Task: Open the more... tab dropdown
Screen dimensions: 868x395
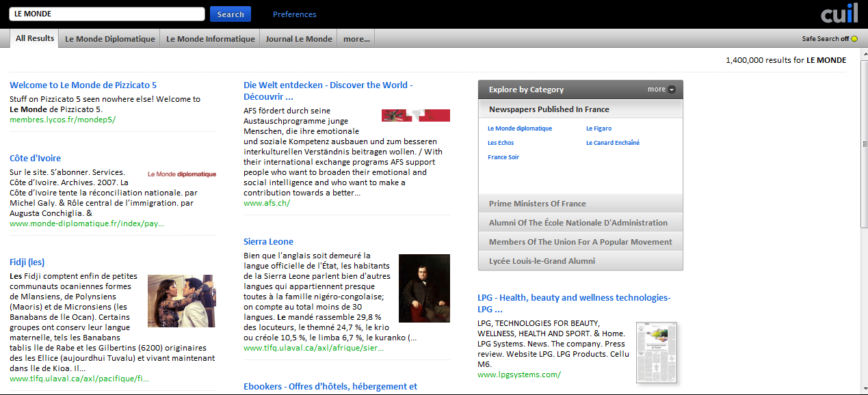Action: coord(356,39)
